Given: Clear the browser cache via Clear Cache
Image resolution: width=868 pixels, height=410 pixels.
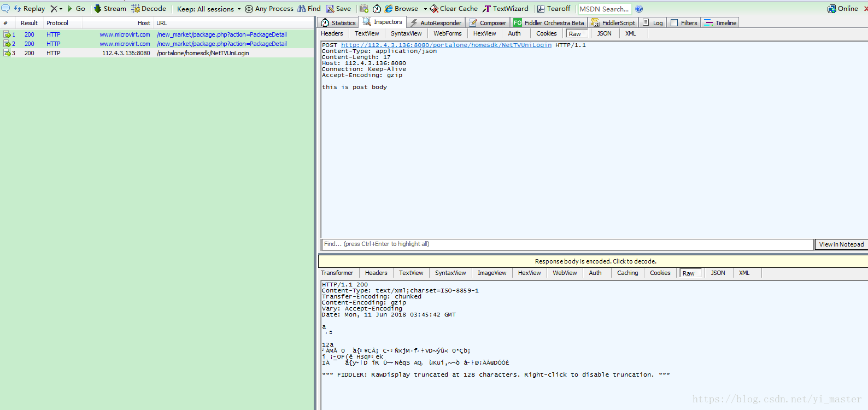Looking at the screenshot, I should click(454, 9).
